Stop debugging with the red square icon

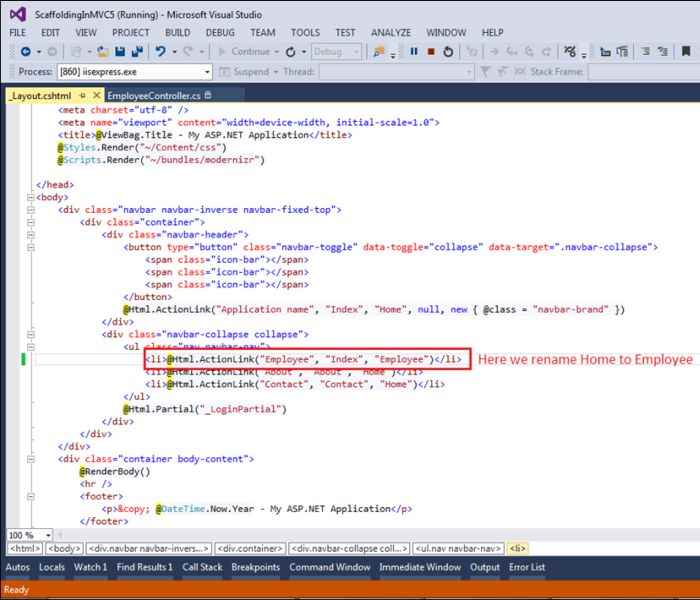(x=431, y=51)
